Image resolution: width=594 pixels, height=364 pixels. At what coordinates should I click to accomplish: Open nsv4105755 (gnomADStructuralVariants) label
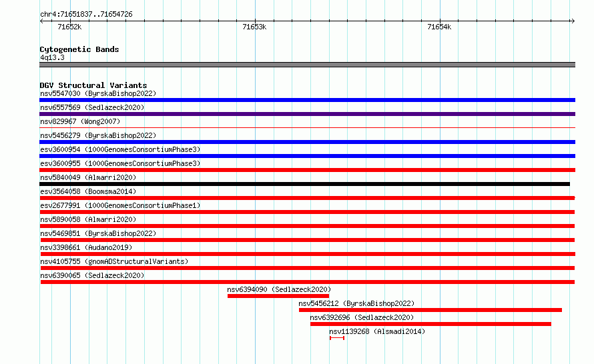(114, 261)
